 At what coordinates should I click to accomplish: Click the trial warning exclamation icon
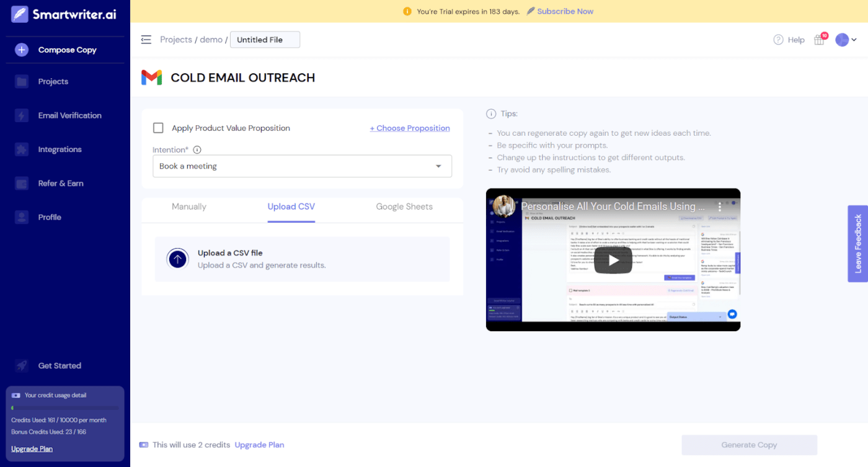click(407, 11)
